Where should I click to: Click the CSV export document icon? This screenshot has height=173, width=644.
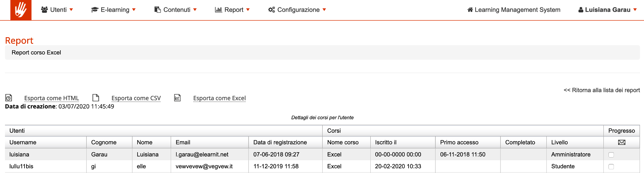pos(96,98)
